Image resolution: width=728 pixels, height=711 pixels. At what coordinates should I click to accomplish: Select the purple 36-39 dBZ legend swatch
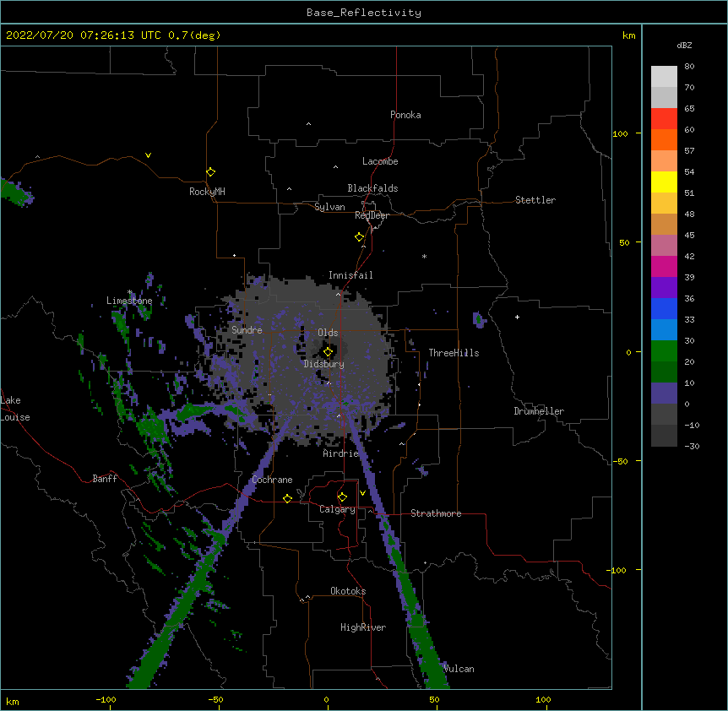click(x=664, y=287)
